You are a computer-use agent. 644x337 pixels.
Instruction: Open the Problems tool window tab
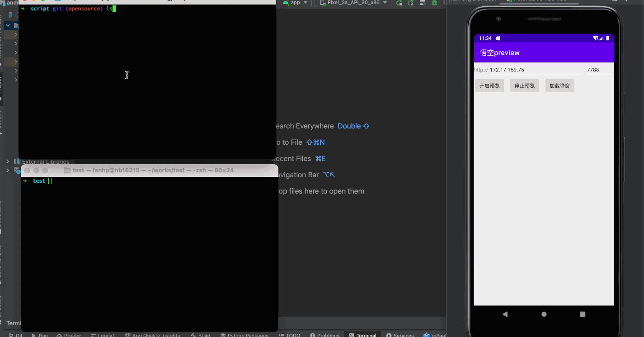(325, 335)
